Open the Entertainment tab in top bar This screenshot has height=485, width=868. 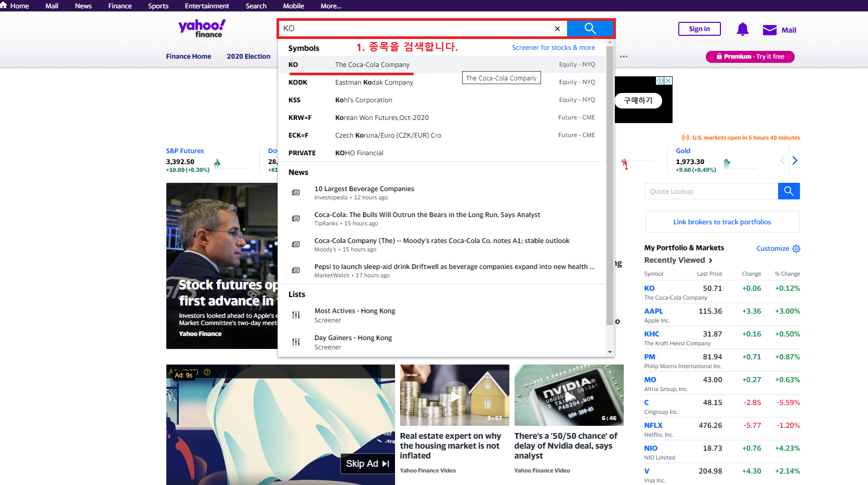207,6
